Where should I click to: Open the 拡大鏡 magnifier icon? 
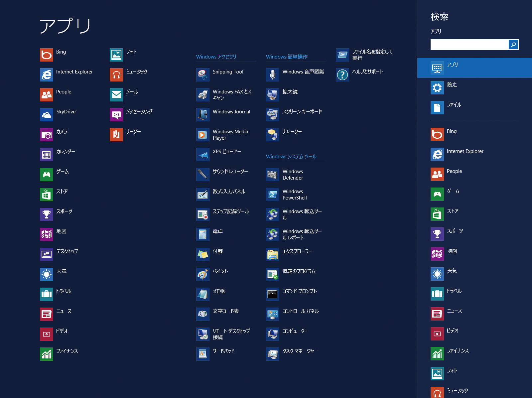[x=272, y=95]
